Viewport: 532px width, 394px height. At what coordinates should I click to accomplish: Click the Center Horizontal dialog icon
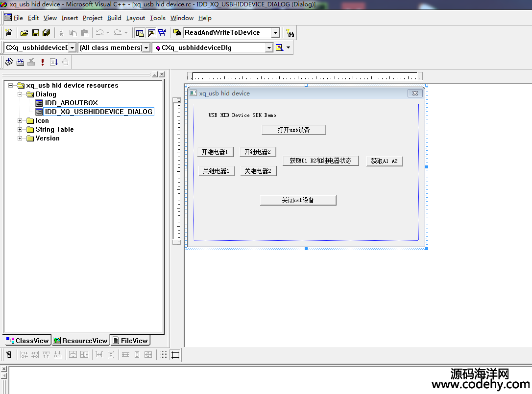[x=84, y=355]
